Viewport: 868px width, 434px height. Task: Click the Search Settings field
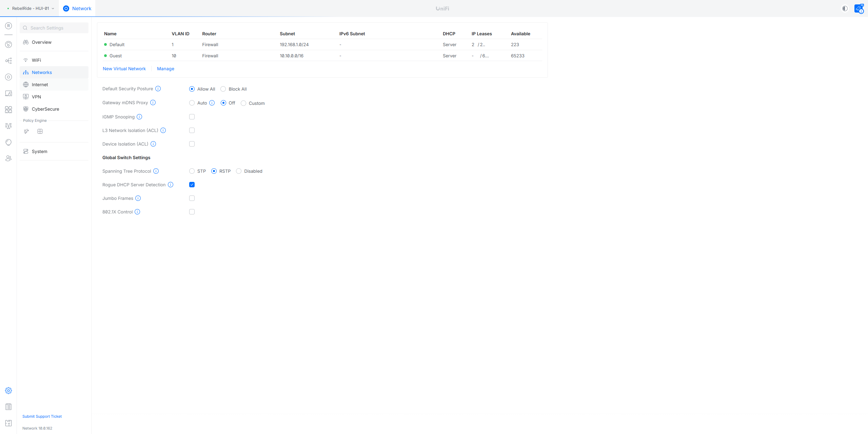tap(54, 28)
